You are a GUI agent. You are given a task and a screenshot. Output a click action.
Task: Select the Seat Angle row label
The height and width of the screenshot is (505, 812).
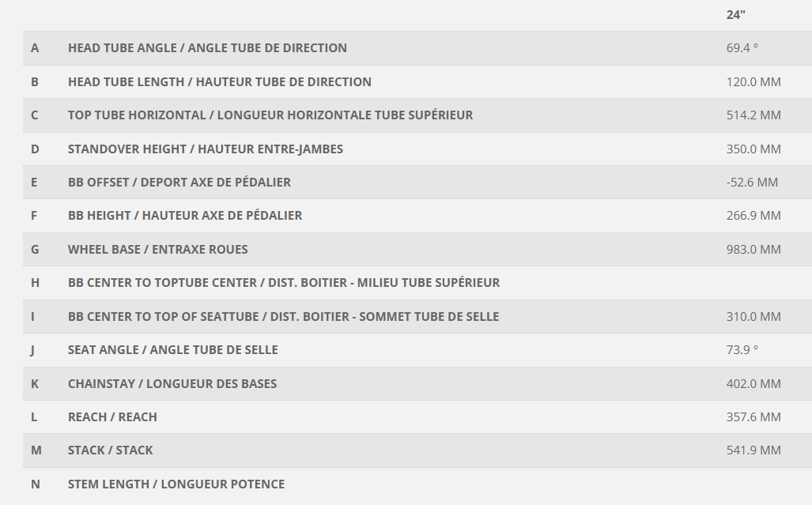coord(172,350)
